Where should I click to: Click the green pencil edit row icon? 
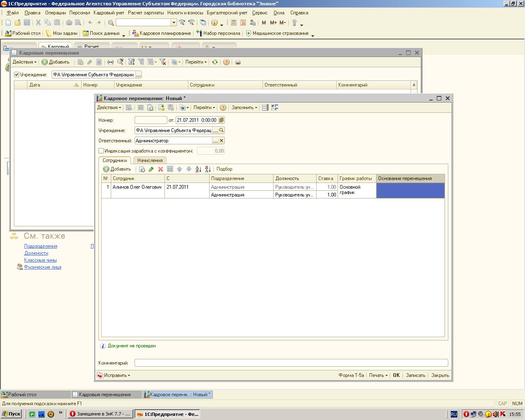pos(151,169)
